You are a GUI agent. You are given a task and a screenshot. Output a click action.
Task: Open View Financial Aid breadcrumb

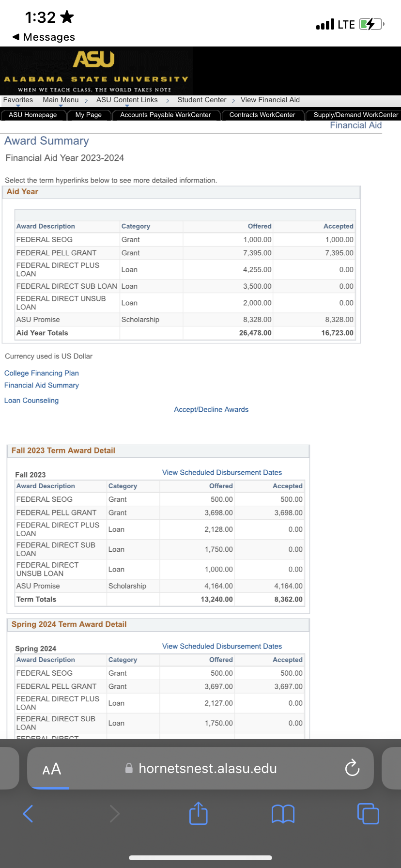click(270, 100)
